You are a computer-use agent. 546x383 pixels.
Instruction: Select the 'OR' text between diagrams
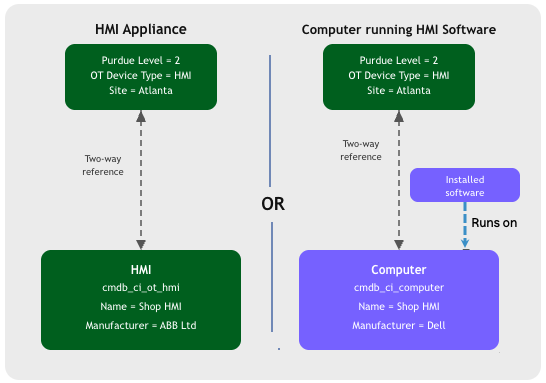tap(273, 204)
